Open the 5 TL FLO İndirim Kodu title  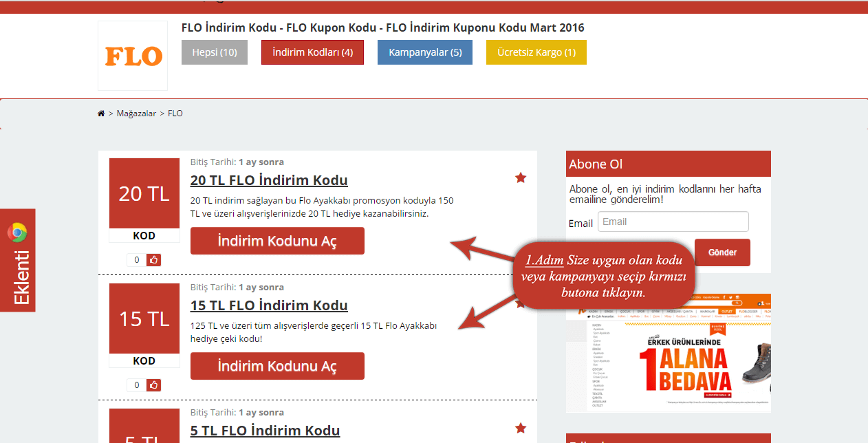point(265,431)
